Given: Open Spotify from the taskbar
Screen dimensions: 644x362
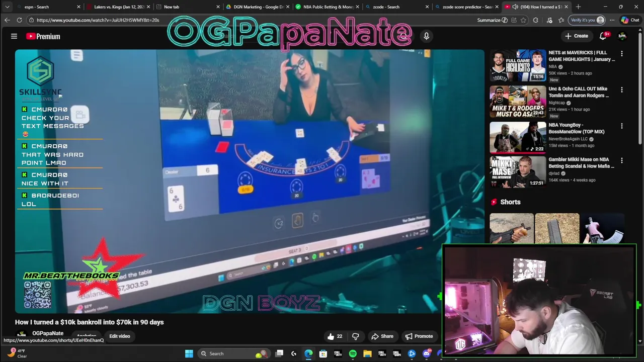Looking at the screenshot, I should point(353,353).
